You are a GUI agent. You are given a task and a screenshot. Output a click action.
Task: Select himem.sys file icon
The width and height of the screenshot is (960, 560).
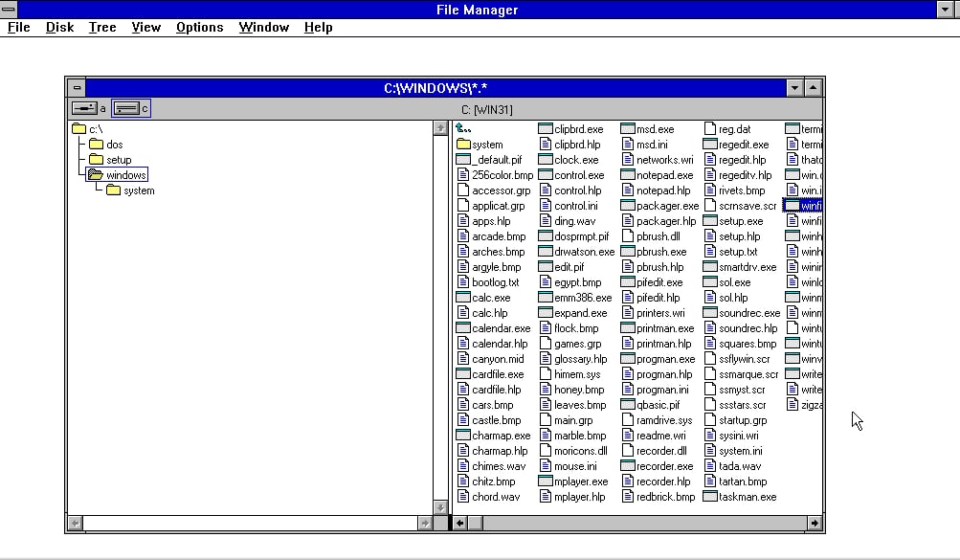point(545,374)
